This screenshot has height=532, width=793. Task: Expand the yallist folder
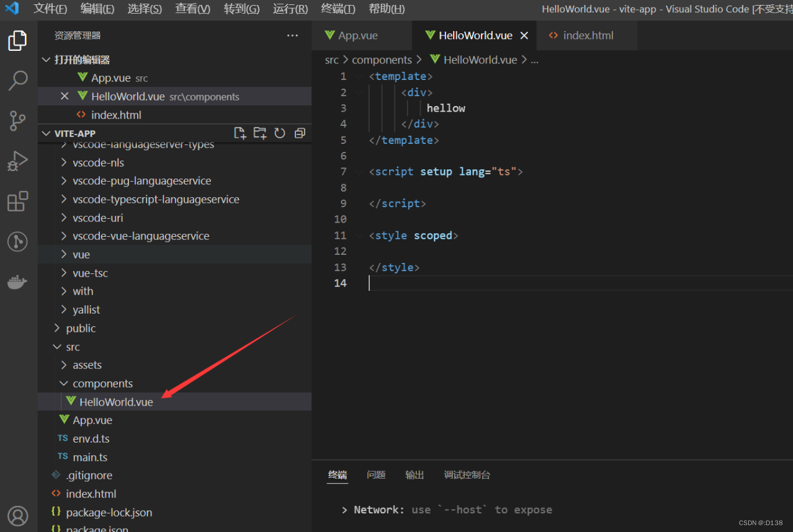point(174,309)
